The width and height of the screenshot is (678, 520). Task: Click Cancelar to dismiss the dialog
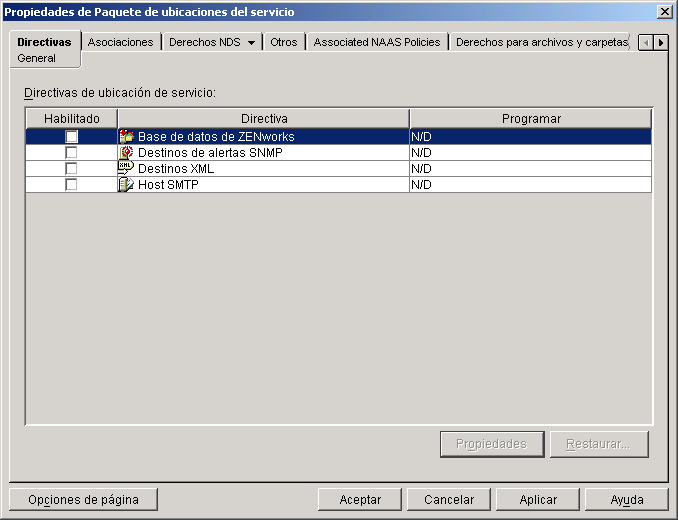point(449,500)
